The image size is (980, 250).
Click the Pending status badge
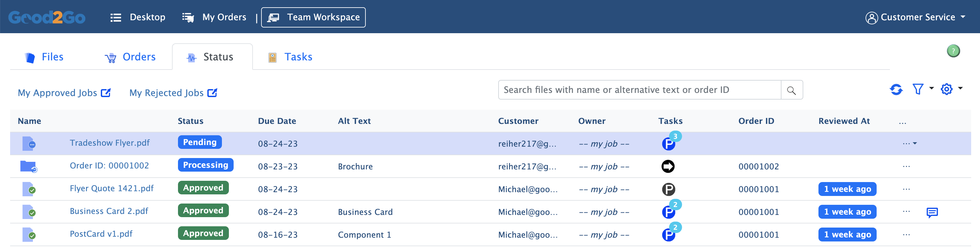200,142
